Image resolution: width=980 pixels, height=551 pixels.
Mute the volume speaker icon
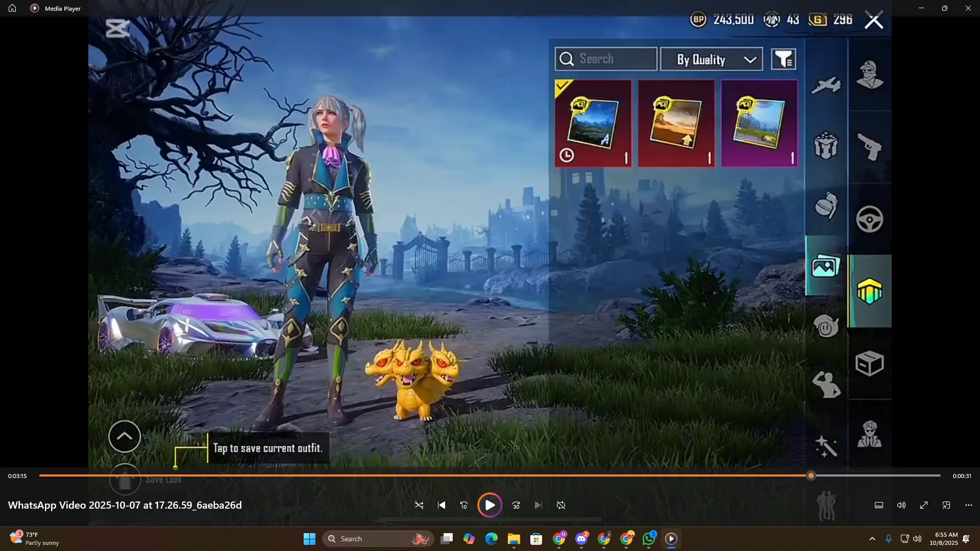[x=901, y=505]
